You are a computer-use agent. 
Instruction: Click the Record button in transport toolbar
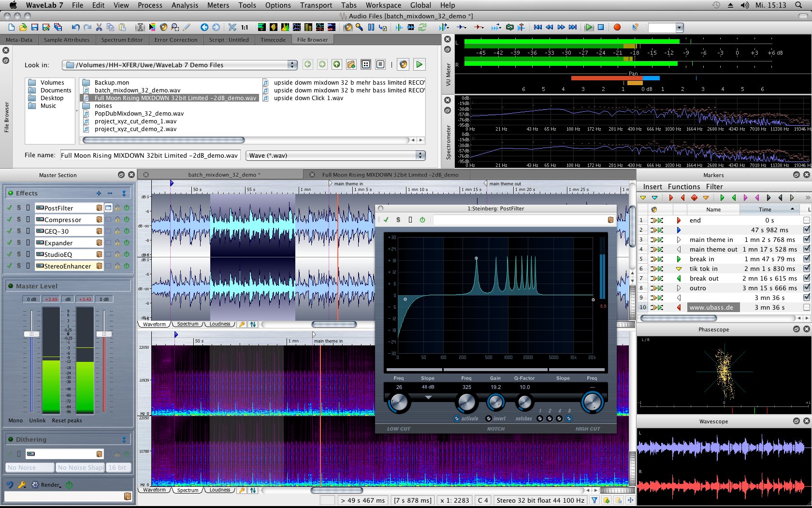pyautogui.click(x=617, y=28)
